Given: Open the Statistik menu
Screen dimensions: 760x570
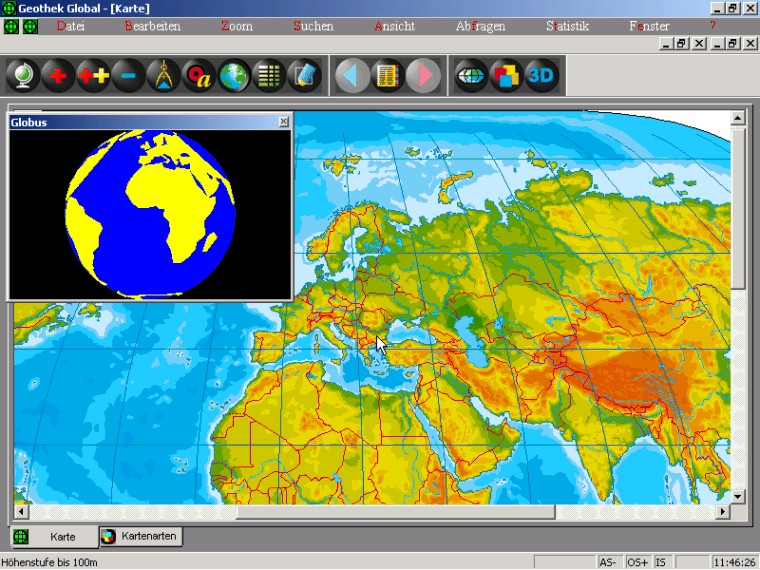Looking at the screenshot, I should click(567, 26).
